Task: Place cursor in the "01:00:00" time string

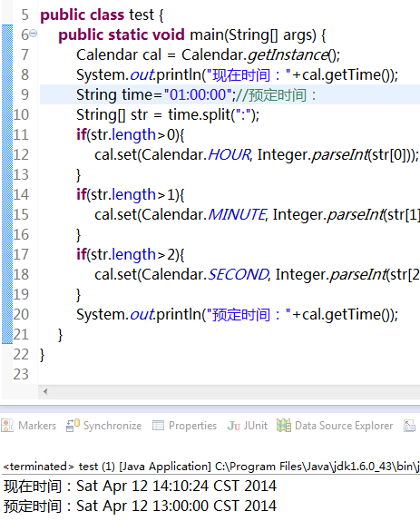Action: (198, 94)
